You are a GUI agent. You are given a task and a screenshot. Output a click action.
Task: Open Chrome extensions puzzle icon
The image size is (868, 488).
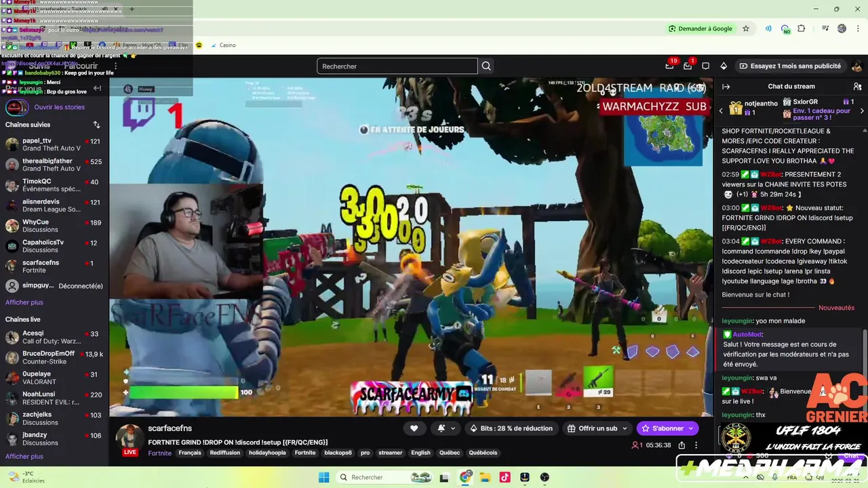(x=802, y=28)
